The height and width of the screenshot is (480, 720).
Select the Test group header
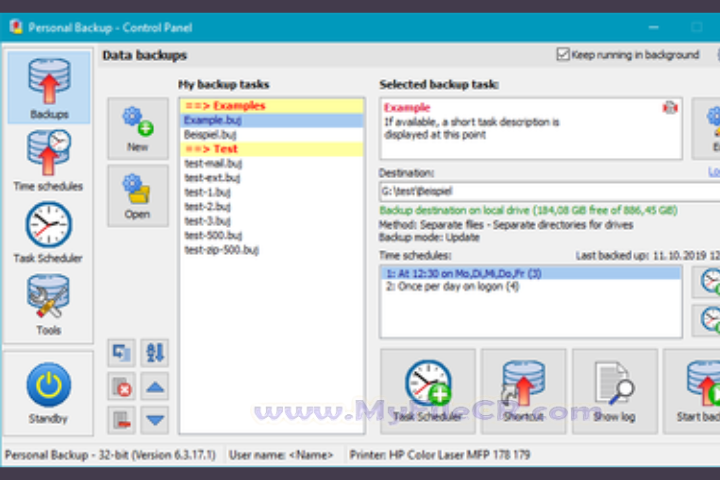[272, 149]
